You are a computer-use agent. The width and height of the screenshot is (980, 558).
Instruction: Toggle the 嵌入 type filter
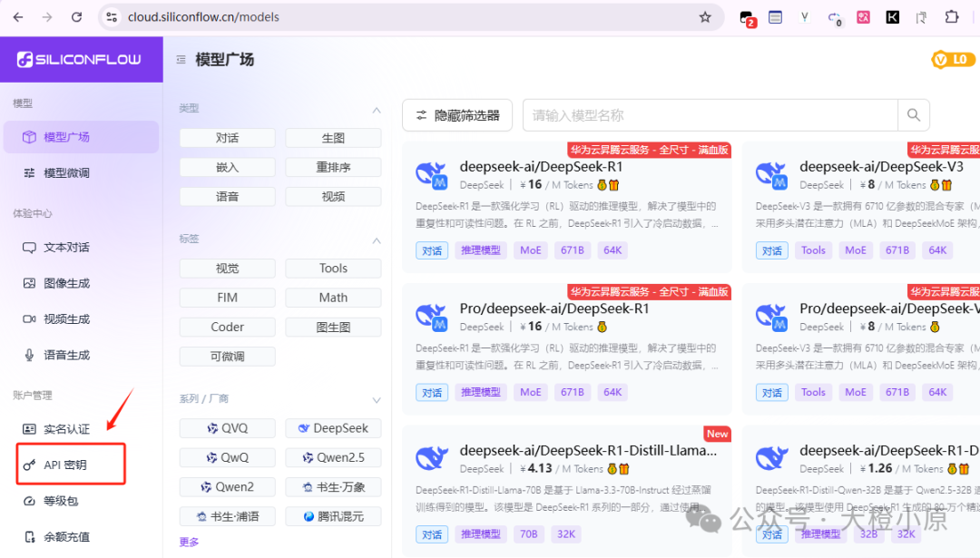click(x=228, y=168)
